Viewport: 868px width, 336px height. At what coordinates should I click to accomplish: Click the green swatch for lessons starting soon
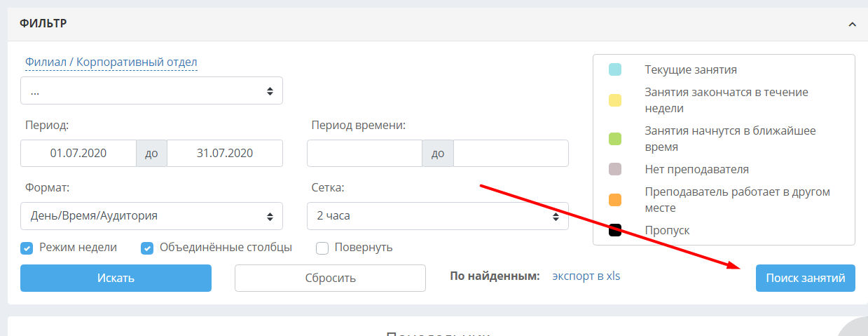[615, 139]
